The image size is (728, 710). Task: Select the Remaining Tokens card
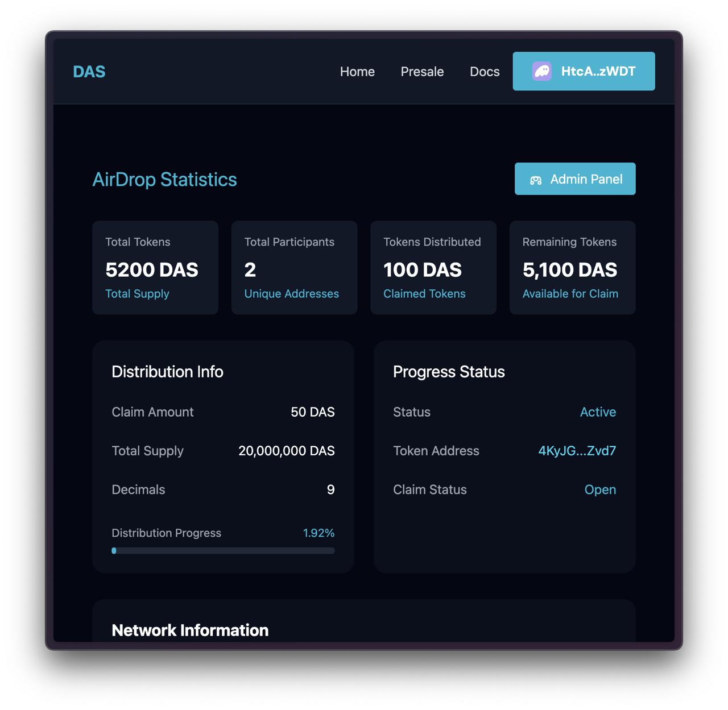(572, 268)
